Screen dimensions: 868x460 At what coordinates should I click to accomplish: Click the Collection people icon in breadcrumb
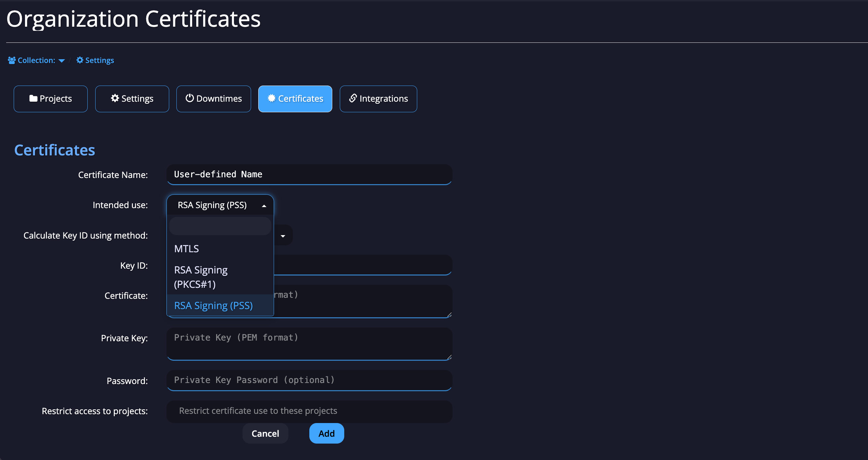(x=12, y=60)
